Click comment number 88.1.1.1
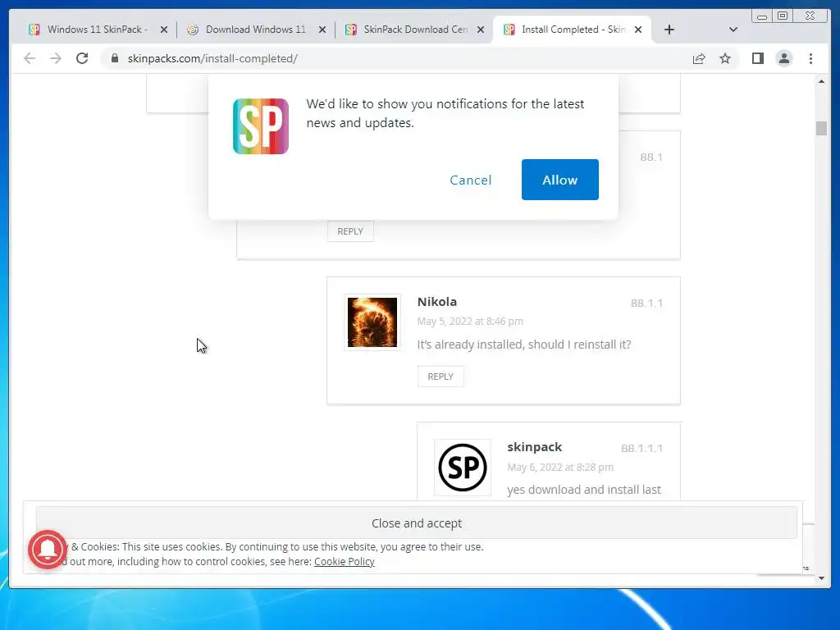 click(641, 449)
